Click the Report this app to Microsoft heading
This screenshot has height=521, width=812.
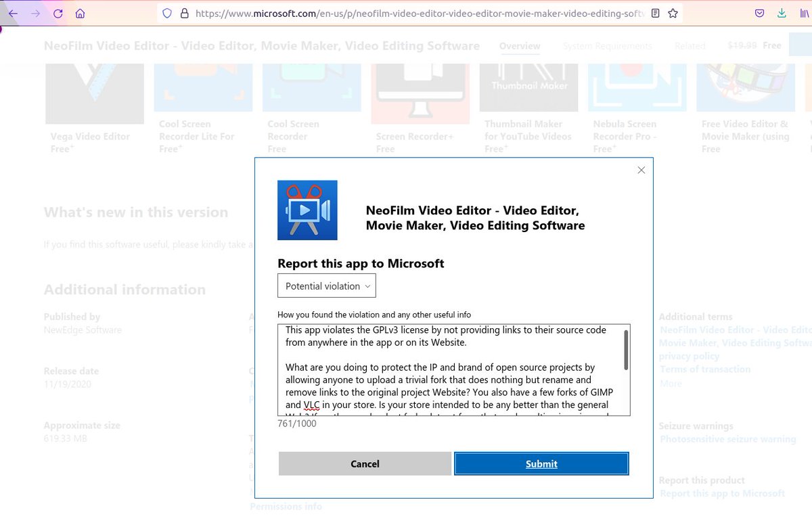click(x=361, y=263)
